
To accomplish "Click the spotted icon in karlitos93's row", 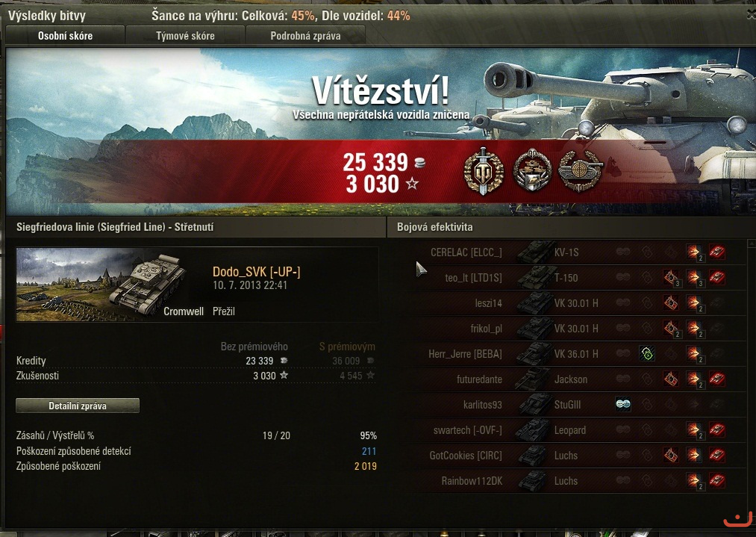I will [x=623, y=404].
